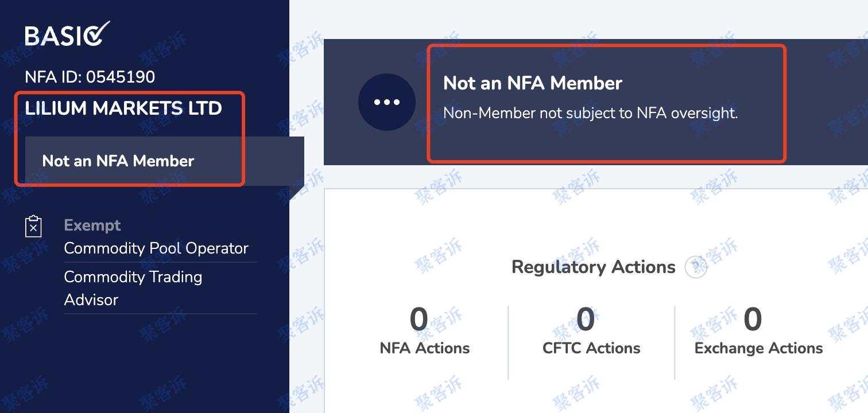Click the CFTC Actions count

pyautogui.click(x=586, y=319)
